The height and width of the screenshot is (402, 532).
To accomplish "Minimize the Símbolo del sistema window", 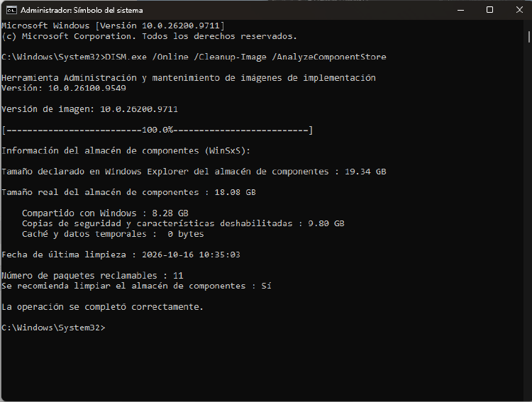I will pyautogui.click(x=460, y=10).
